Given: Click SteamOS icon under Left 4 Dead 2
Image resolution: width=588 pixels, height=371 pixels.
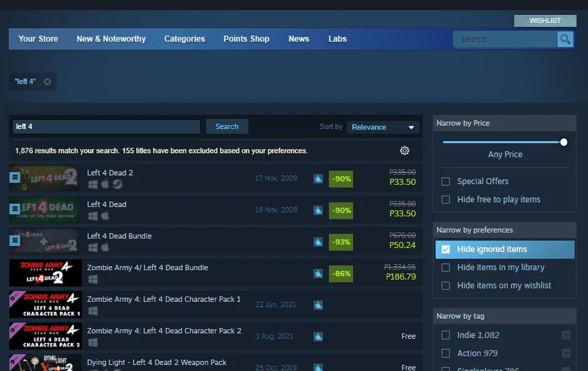Looking at the screenshot, I should click(117, 184).
